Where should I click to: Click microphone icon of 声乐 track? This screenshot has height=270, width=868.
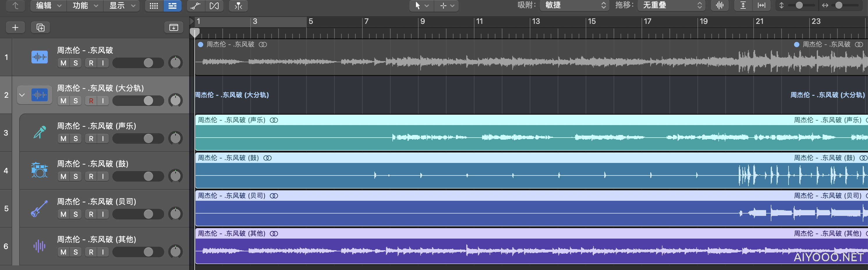click(x=39, y=132)
